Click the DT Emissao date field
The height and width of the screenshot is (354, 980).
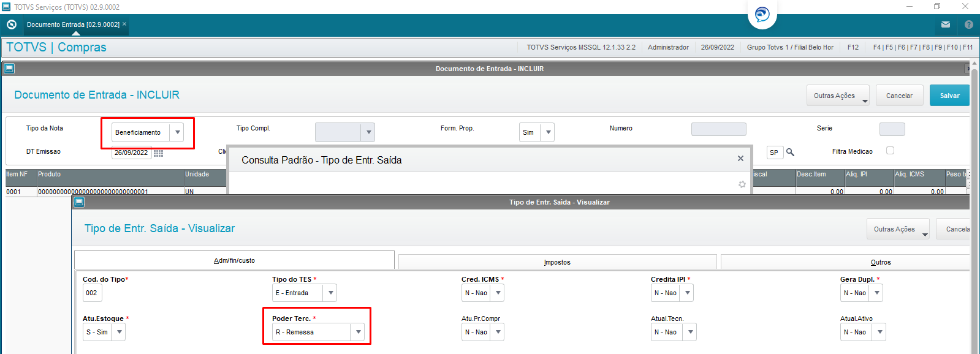[131, 153]
